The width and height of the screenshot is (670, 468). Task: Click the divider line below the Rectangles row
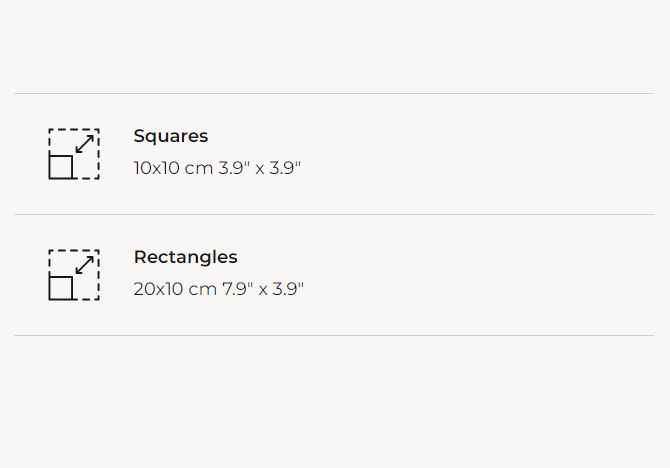334,335
